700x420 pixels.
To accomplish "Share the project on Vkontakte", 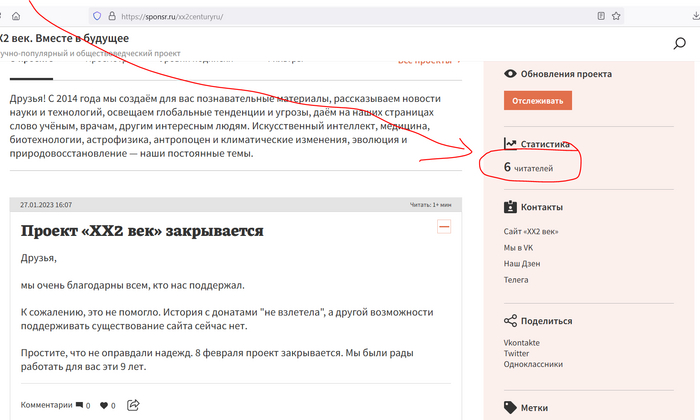I will [521, 343].
